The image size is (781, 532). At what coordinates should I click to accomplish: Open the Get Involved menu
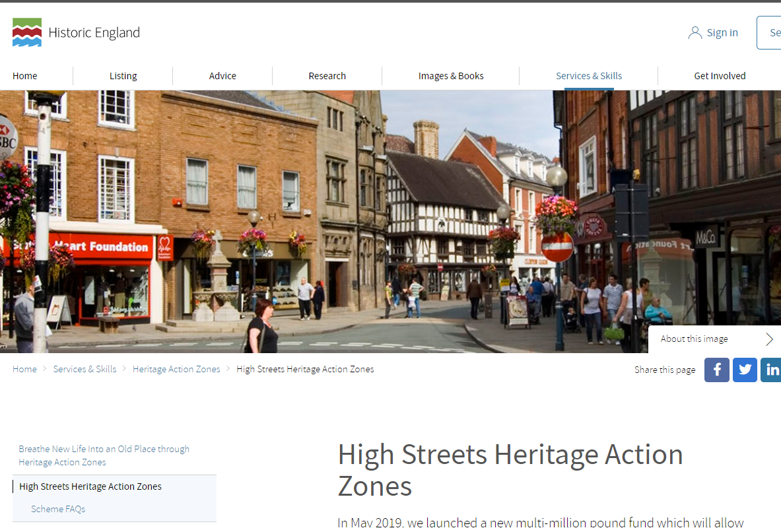click(720, 76)
